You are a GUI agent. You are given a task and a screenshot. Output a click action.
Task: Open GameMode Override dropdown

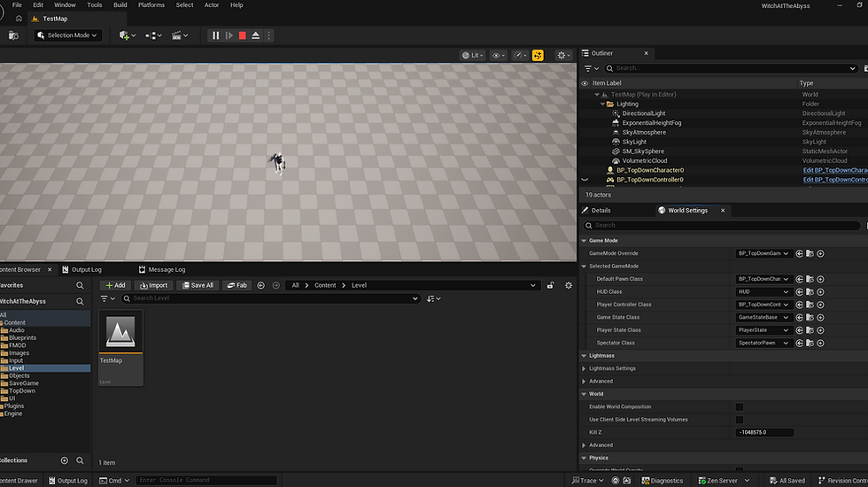(x=763, y=253)
